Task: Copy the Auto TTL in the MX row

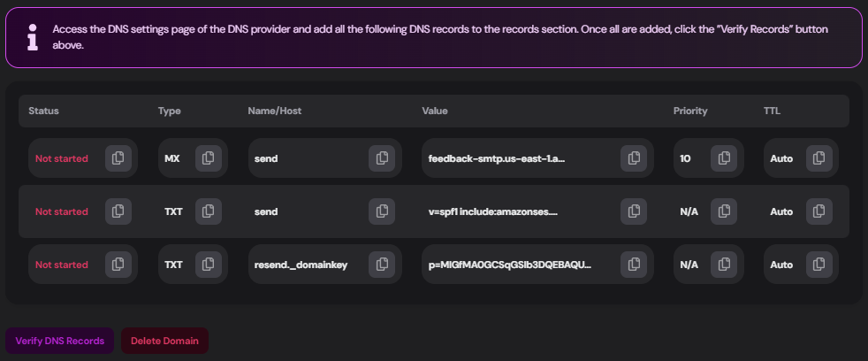Action: coord(819,158)
